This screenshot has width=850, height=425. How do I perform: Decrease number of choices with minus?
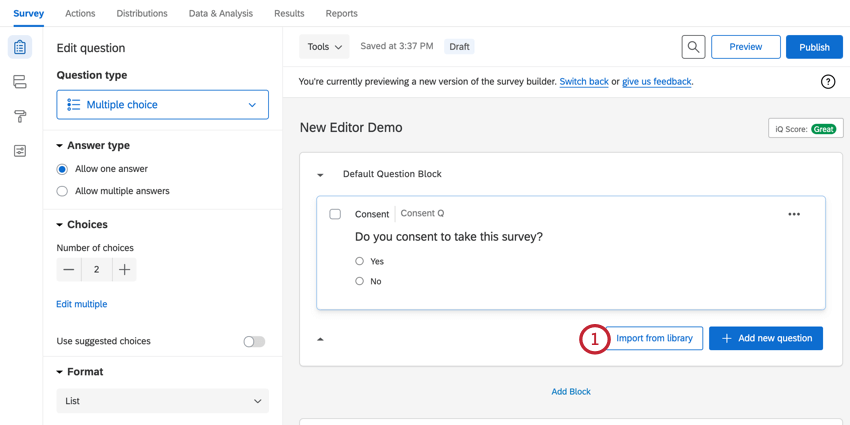coord(68,269)
